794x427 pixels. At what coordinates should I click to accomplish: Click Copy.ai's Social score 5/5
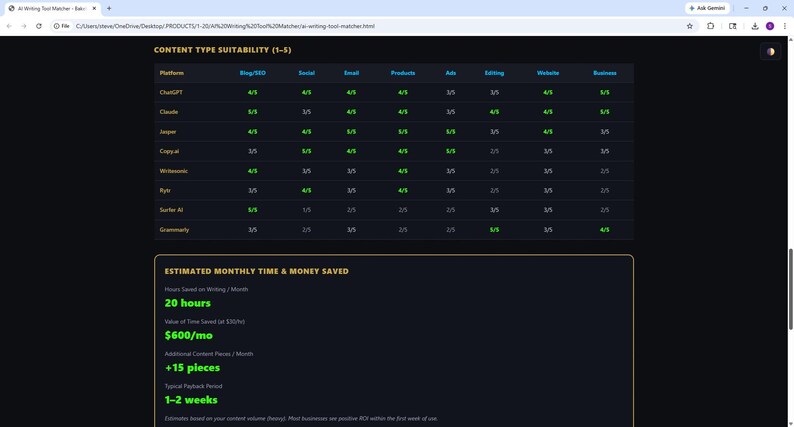click(306, 151)
